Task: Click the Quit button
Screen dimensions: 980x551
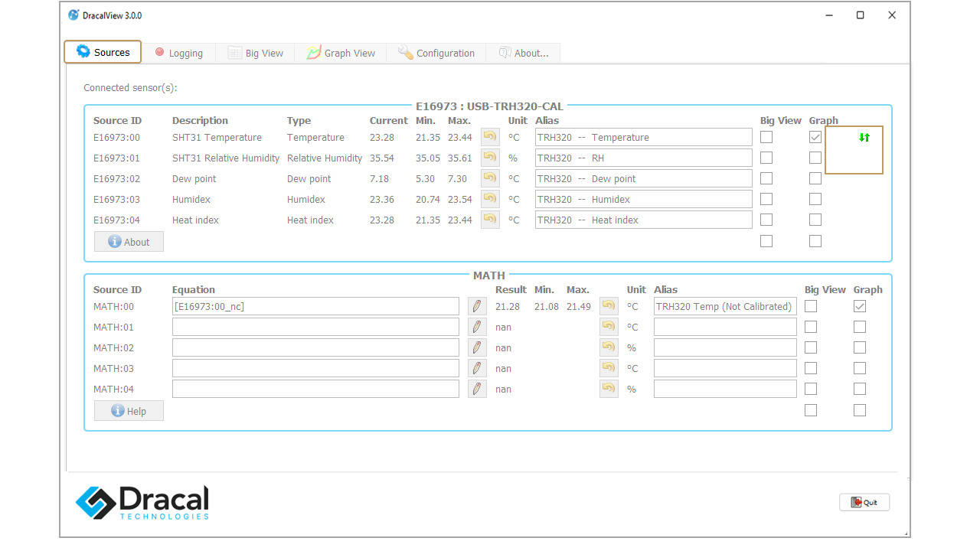Action: pyautogui.click(x=864, y=502)
